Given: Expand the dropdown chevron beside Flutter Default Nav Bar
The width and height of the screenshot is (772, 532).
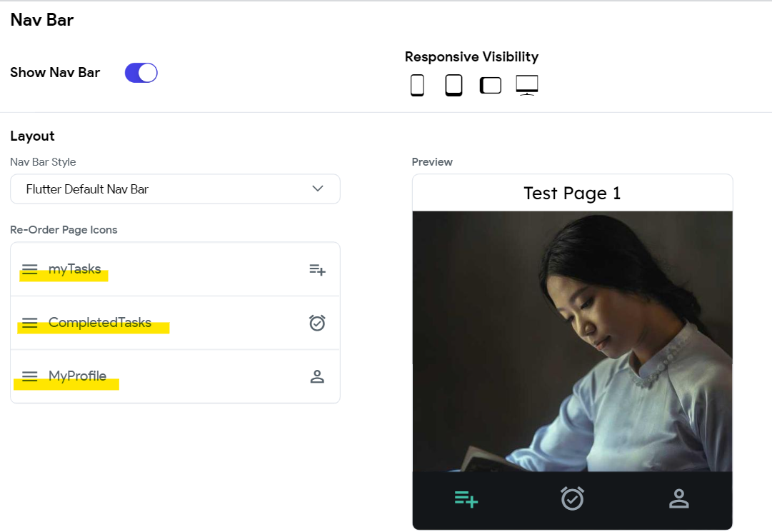Looking at the screenshot, I should pyautogui.click(x=318, y=189).
